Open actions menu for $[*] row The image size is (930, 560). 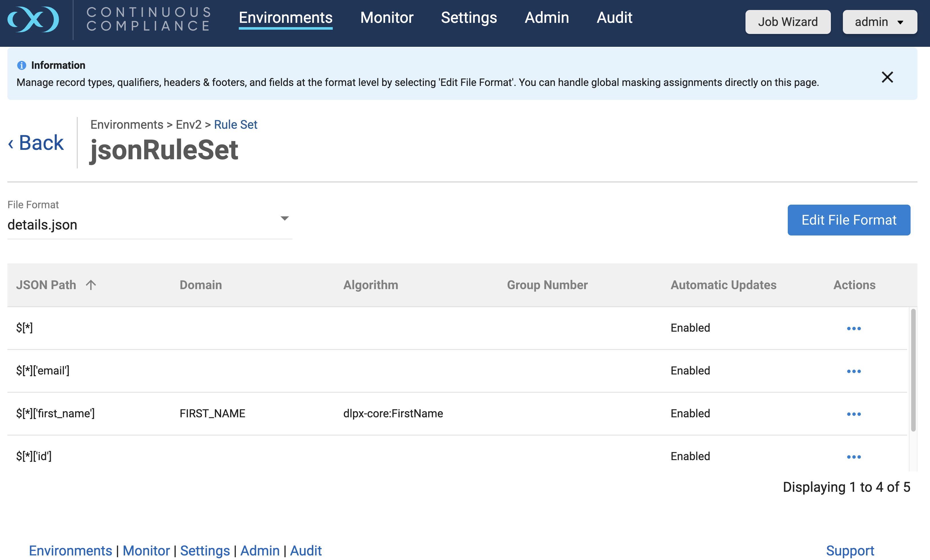coord(853,329)
